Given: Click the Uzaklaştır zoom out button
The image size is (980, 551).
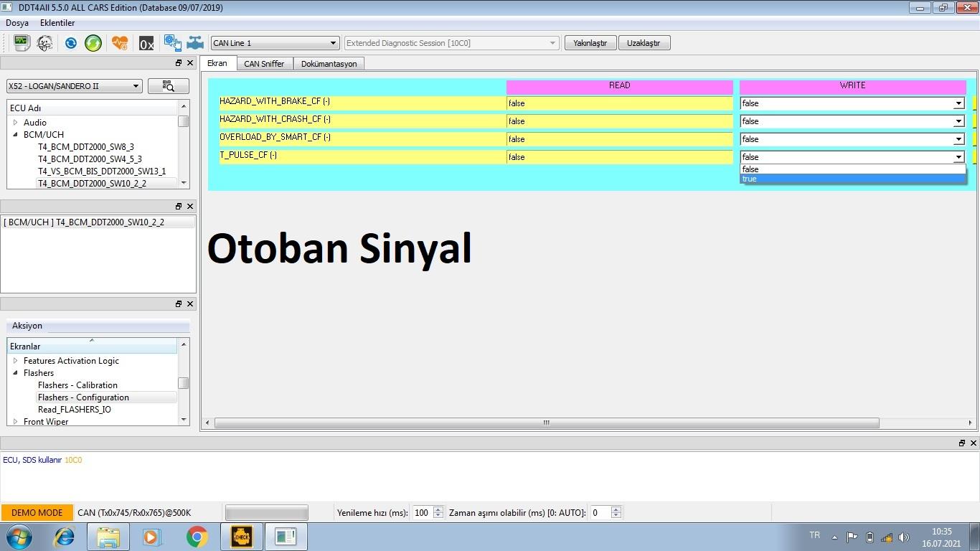Looking at the screenshot, I should coord(644,43).
